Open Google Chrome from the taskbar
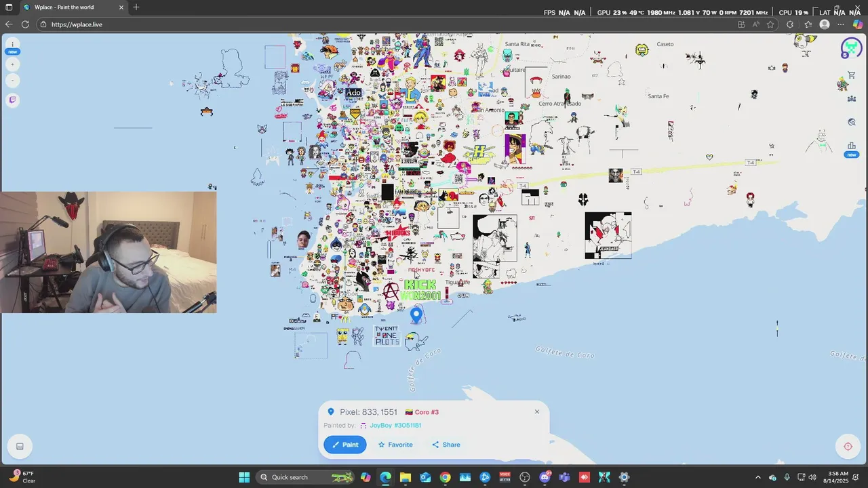The width and height of the screenshot is (868, 488). point(445,477)
